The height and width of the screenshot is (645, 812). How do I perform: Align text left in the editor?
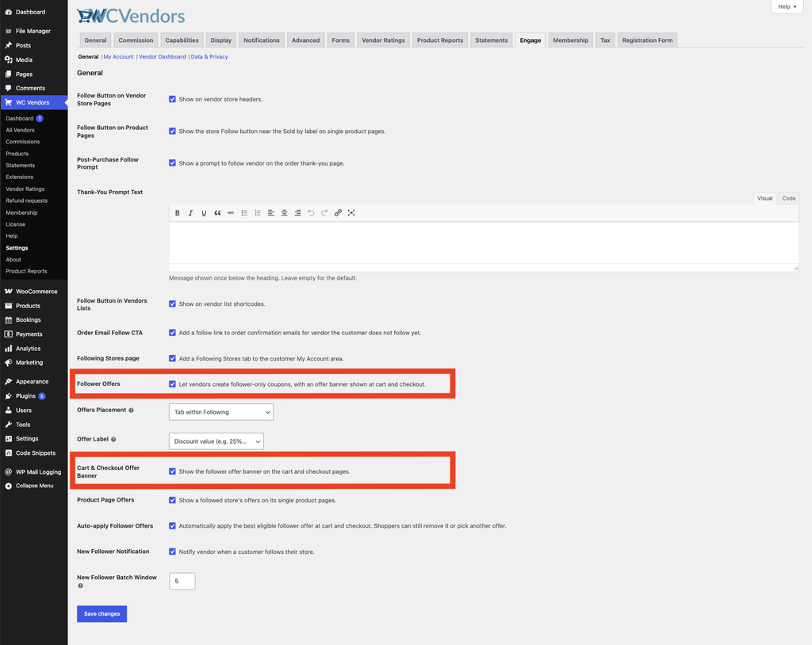271,213
